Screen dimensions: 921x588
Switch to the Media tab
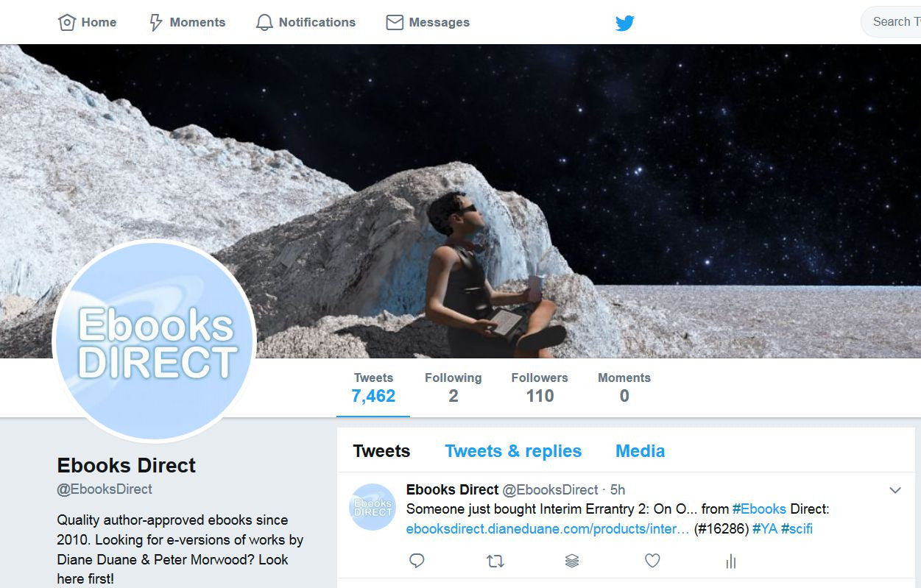640,451
